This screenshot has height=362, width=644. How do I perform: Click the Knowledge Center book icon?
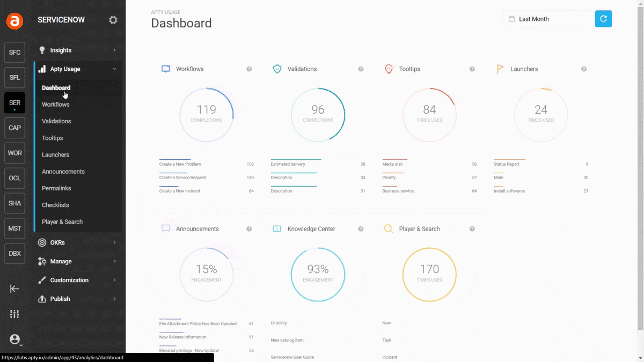pyautogui.click(x=277, y=228)
